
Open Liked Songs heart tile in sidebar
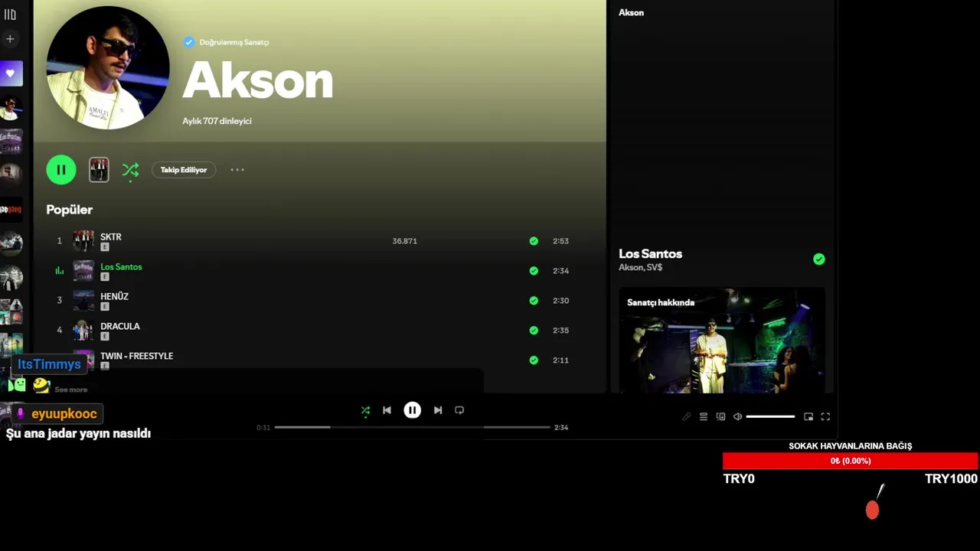(x=11, y=73)
